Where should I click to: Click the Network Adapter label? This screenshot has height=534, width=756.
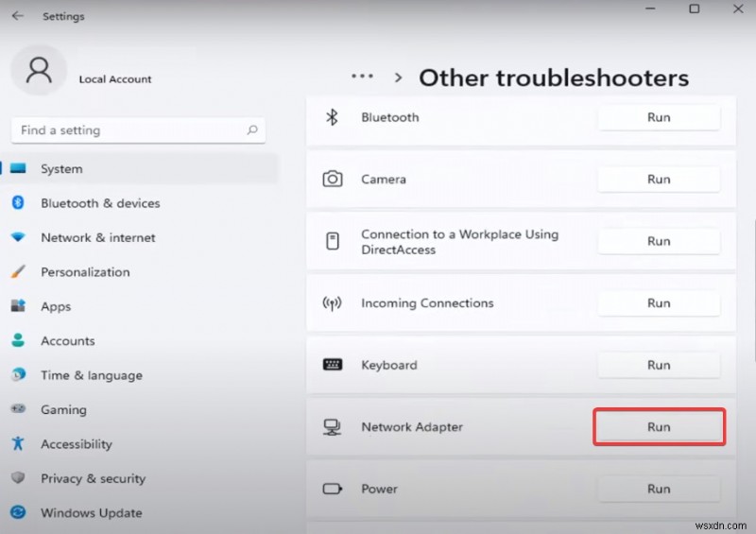[x=412, y=427]
